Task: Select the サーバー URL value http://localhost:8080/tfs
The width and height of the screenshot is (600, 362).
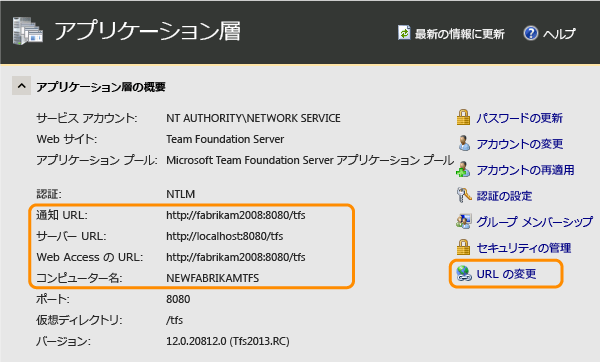Action: tap(225, 236)
